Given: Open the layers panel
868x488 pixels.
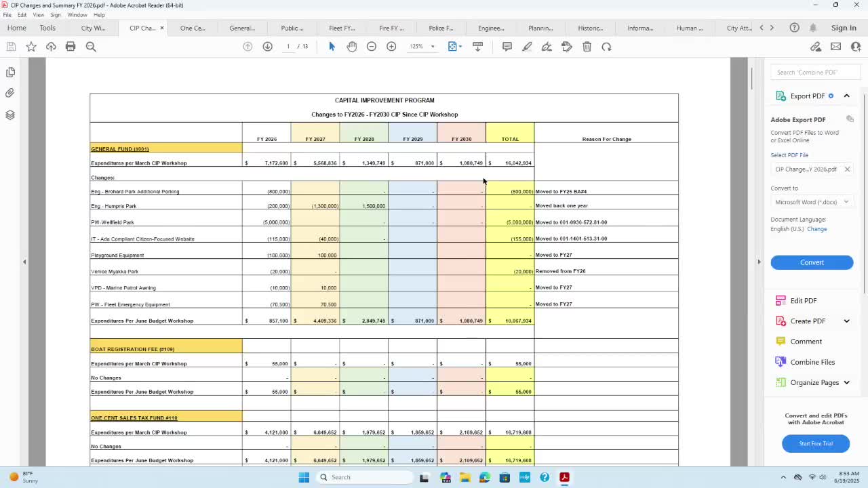Looking at the screenshot, I should [x=10, y=115].
